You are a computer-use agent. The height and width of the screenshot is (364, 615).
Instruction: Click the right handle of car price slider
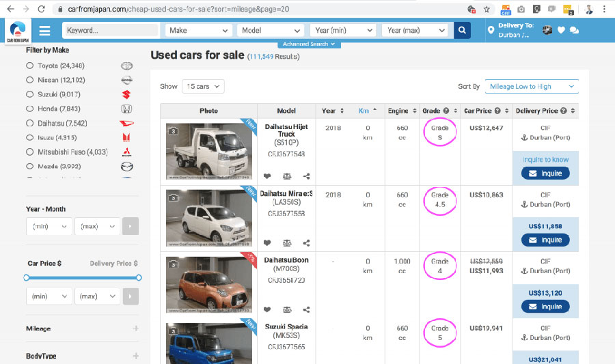139,277
